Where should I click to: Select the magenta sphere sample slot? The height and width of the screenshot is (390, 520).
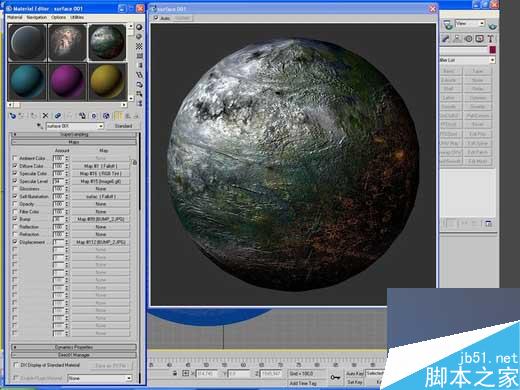pyautogui.click(x=67, y=82)
